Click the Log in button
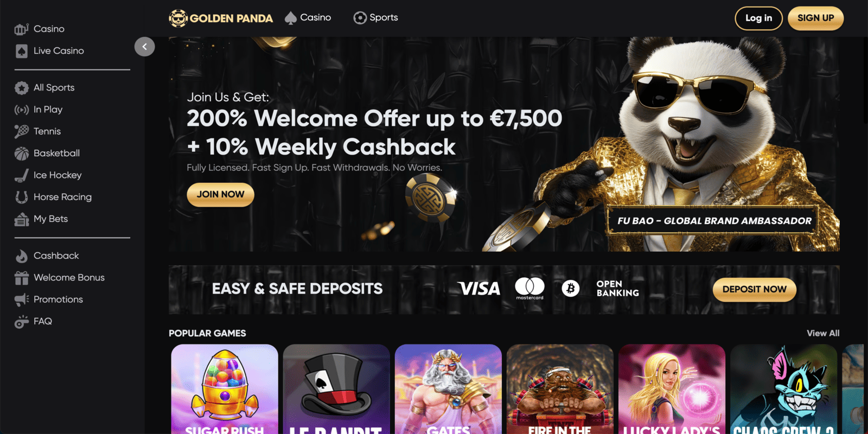The height and width of the screenshot is (434, 868). tap(758, 18)
